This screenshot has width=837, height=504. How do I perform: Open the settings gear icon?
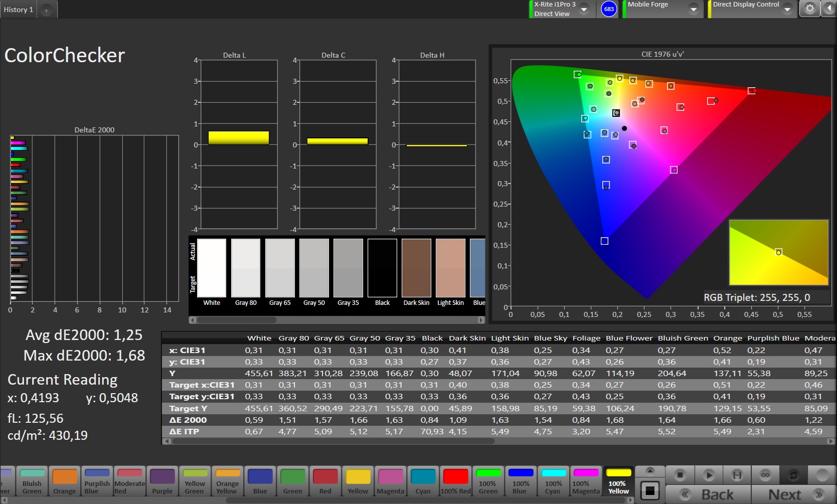[x=809, y=9]
